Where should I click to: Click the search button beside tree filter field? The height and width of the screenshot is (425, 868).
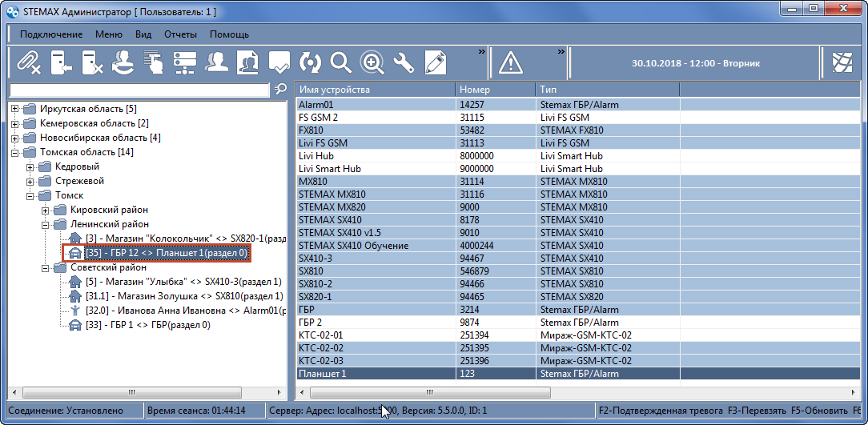click(281, 89)
